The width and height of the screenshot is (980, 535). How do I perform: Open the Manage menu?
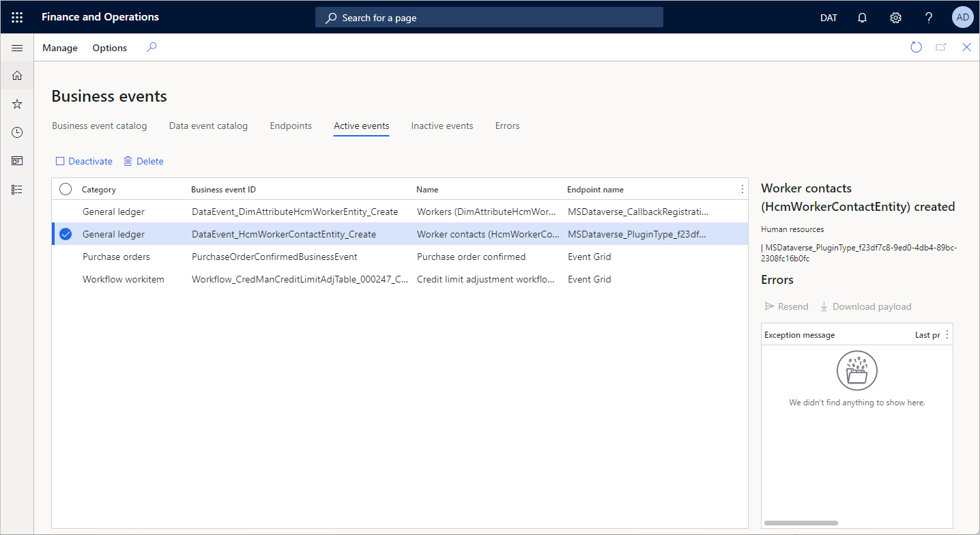59,47
